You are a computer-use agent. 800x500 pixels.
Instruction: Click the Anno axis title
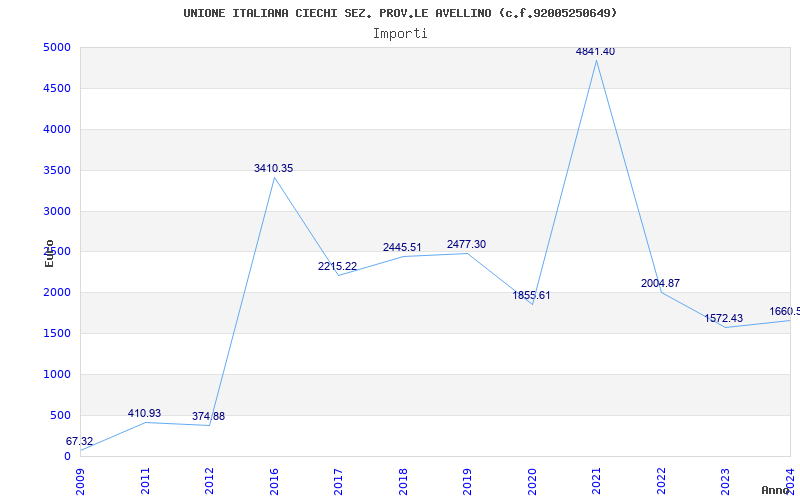[776, 490]
